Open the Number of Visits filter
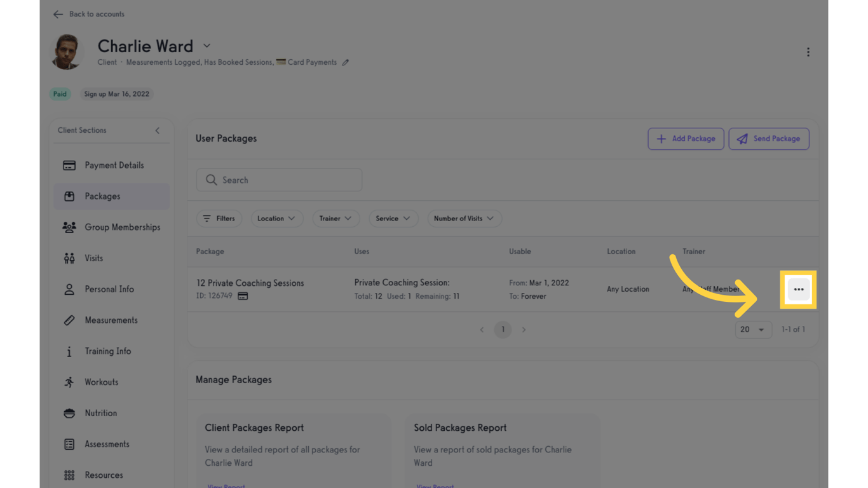The width and height of the screenshot is (868, 488). coord(464,218)
